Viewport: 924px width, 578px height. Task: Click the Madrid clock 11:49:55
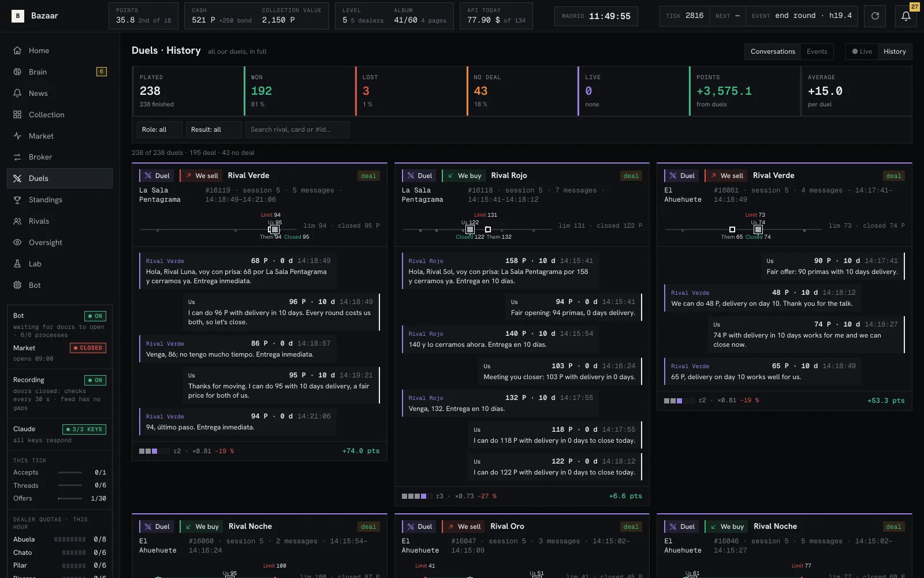pos(596,16)
